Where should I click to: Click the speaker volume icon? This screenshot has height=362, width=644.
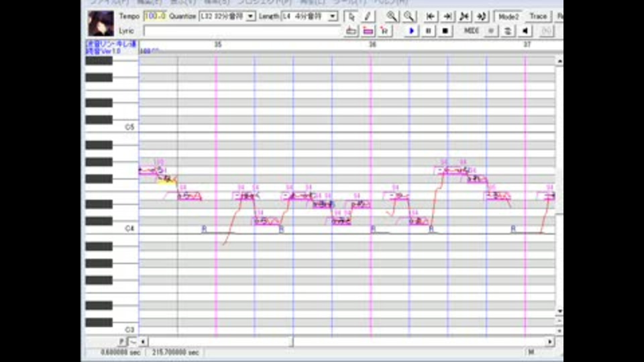point(525,31)
